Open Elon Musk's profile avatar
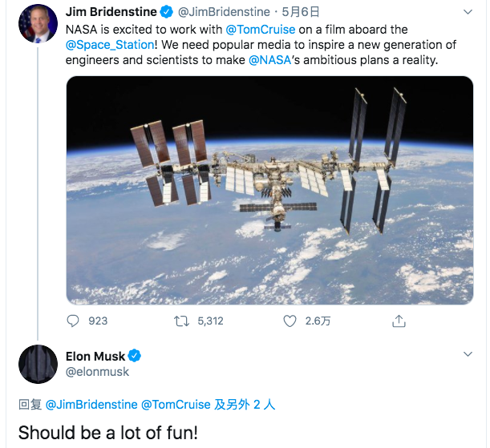 38,365
